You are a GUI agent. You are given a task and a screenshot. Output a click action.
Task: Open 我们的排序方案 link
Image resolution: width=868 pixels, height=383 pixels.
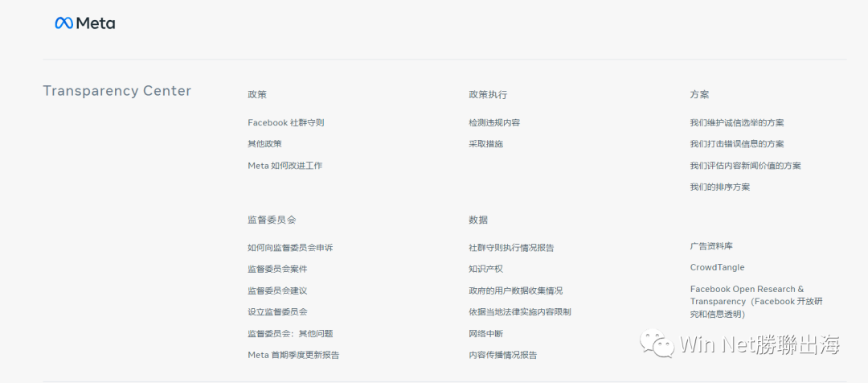click(x=719, y=187)
